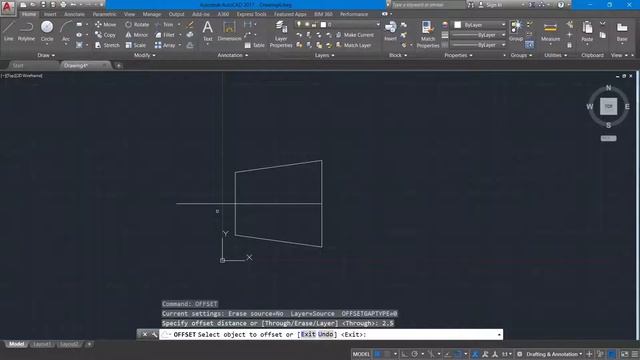Insert a Table from Annotation panel
The image size is (640, 360).
tap(255, 45)
